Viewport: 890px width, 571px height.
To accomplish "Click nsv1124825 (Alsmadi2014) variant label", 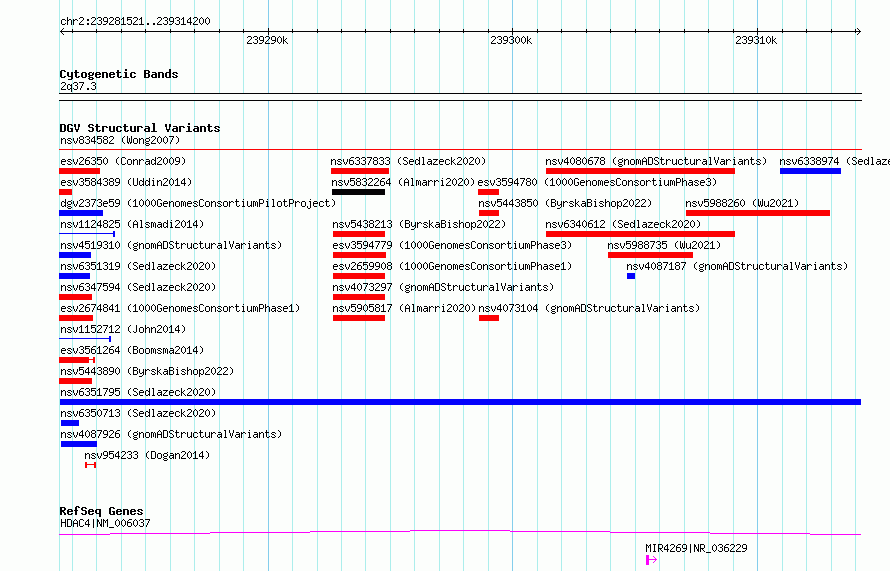I will (x=132, y=224).
